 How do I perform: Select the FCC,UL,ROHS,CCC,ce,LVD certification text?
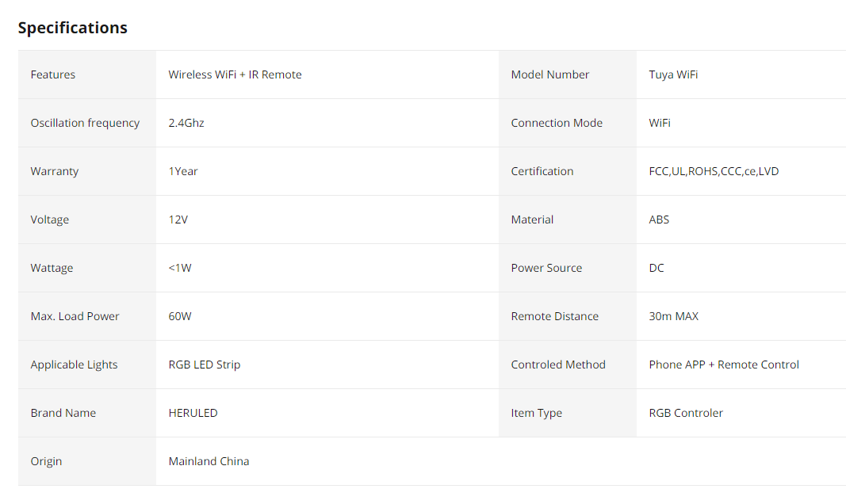click(714, 171)
